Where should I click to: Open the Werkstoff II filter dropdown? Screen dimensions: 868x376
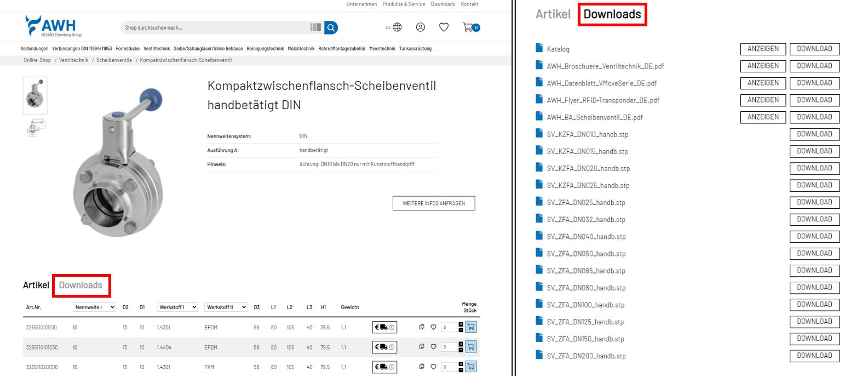coord(226,307)
